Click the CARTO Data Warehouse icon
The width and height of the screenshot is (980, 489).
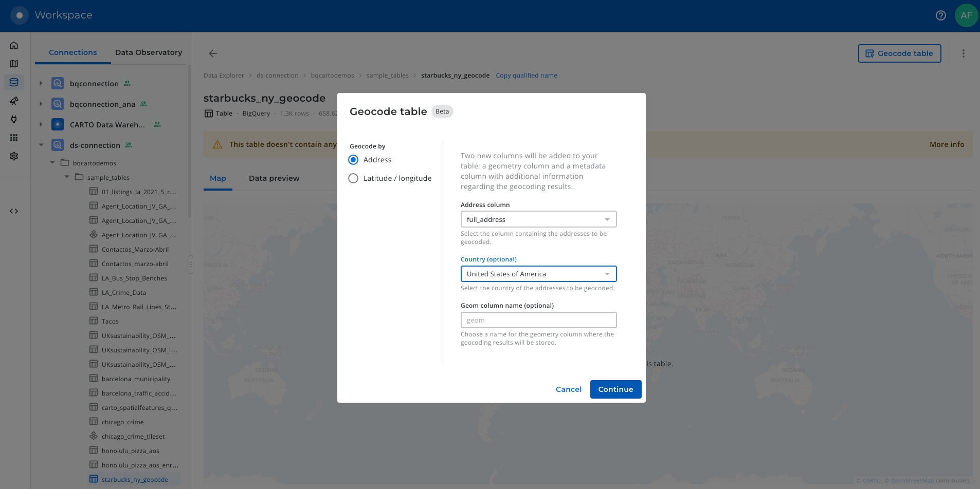[x=58, y=124]
